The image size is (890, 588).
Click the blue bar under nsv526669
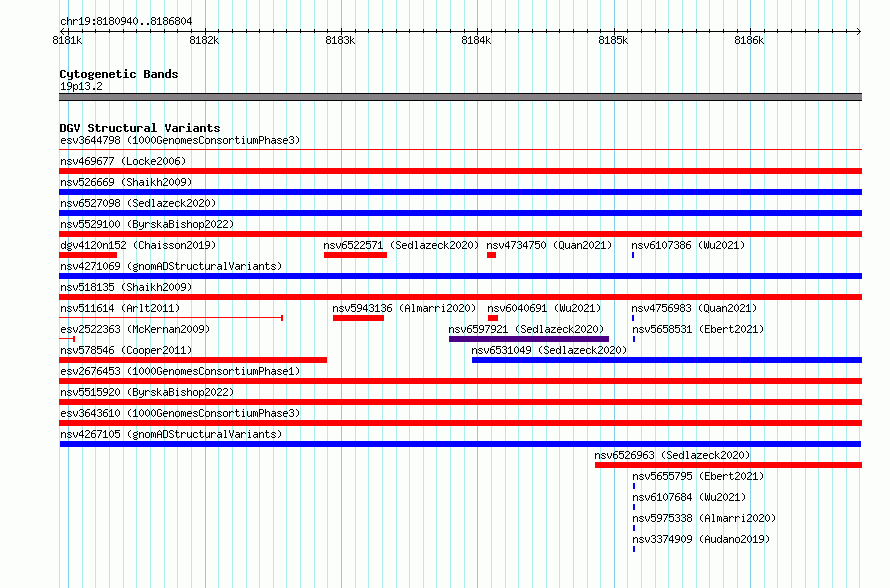coord(460,192)
